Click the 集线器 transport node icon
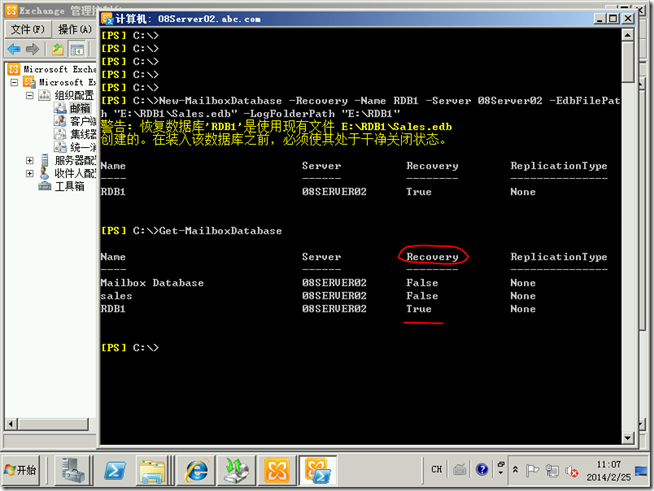Screen dimensions: 654x491 60,134
